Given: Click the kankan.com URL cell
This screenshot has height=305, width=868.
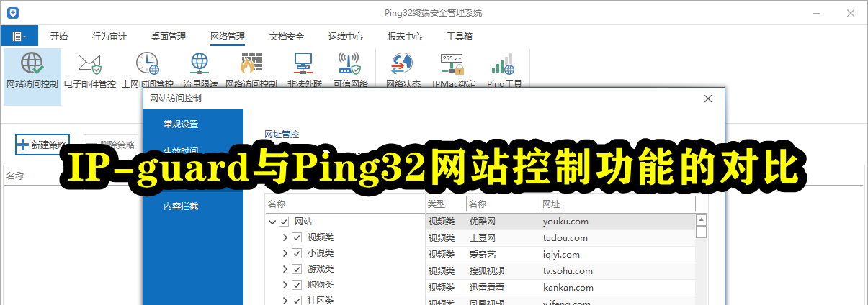Looking at the screenshot, I should [568, 288].
